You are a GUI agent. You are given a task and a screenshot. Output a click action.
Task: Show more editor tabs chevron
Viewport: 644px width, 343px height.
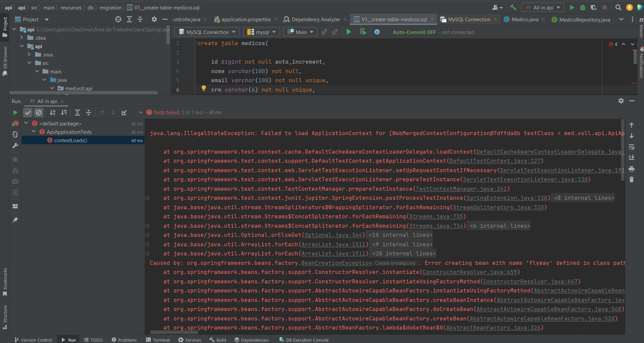[621, 19]
